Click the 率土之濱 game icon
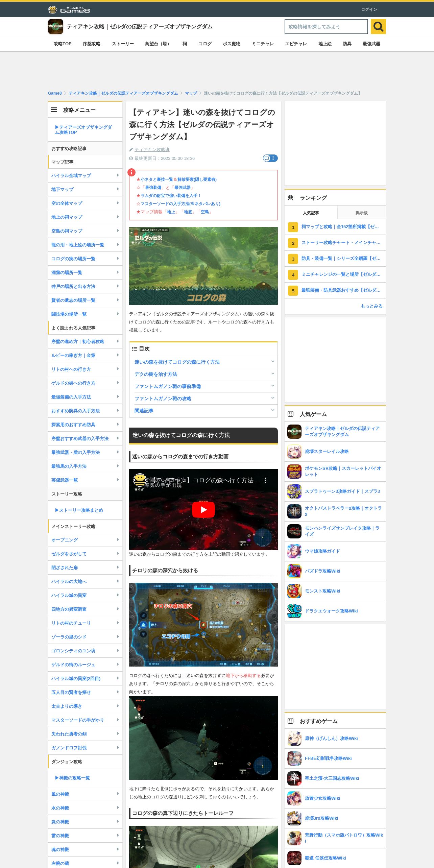Screen dimensions: 434x868 pos(294,778)
